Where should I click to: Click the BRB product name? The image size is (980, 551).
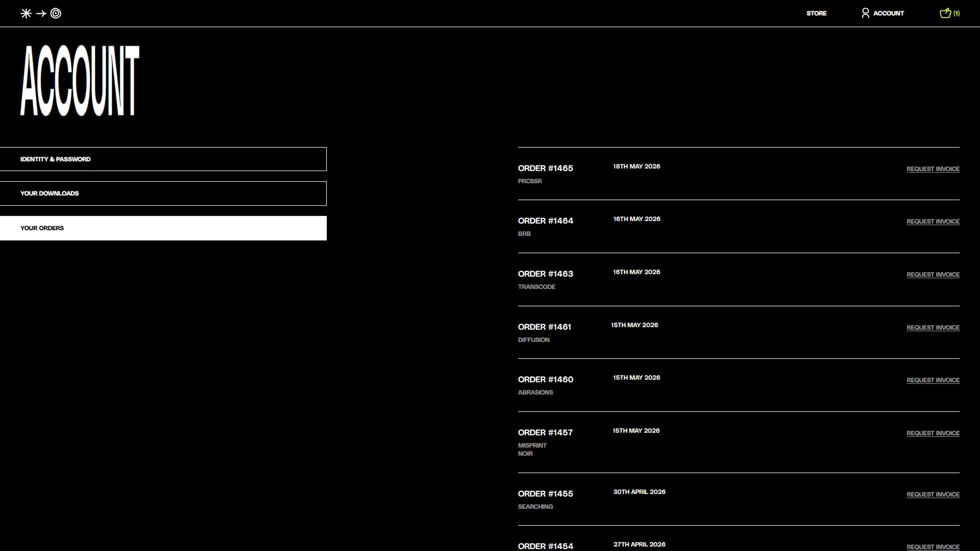click(524, 233)
